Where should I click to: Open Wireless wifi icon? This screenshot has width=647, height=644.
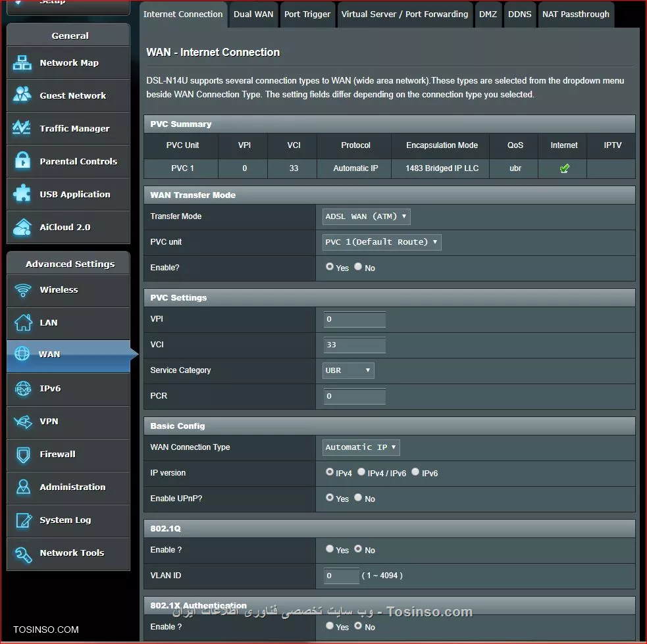pyautogui.click(x=23, y=290)
